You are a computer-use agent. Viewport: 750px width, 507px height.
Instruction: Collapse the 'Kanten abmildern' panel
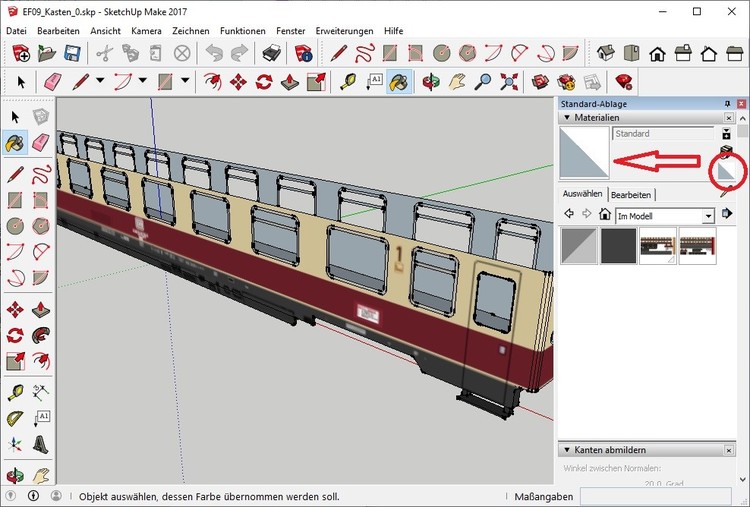pyautogui.click(x=567, y=450)
